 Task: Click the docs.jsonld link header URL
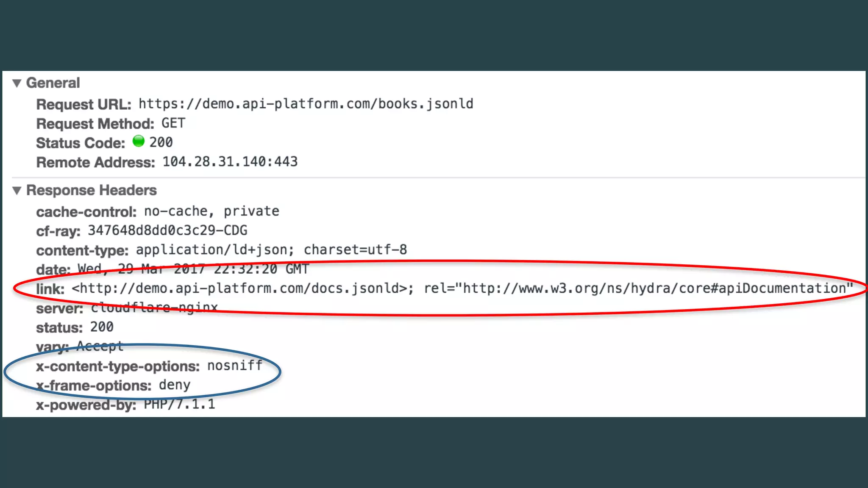tap(240, 288)
